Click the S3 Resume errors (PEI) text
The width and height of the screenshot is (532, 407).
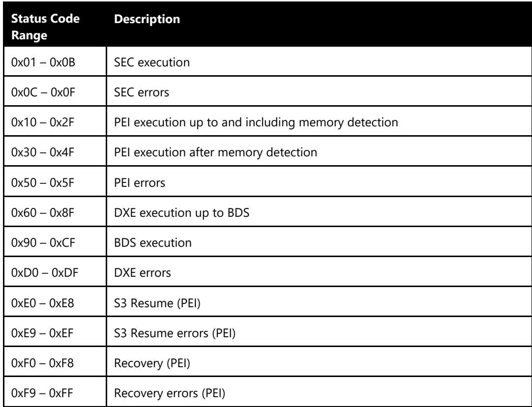175,333
